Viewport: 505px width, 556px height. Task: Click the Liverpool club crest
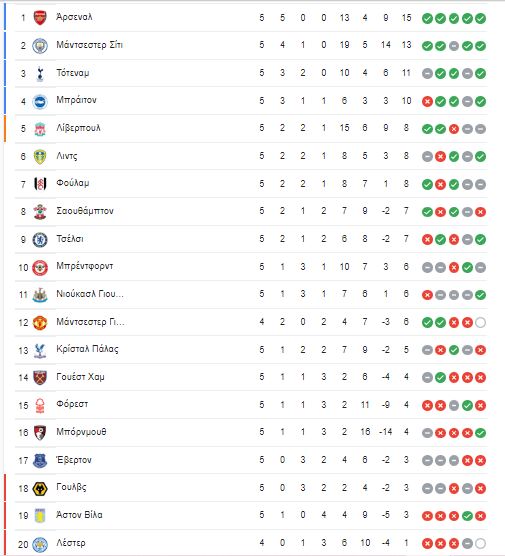pos(40,129)
